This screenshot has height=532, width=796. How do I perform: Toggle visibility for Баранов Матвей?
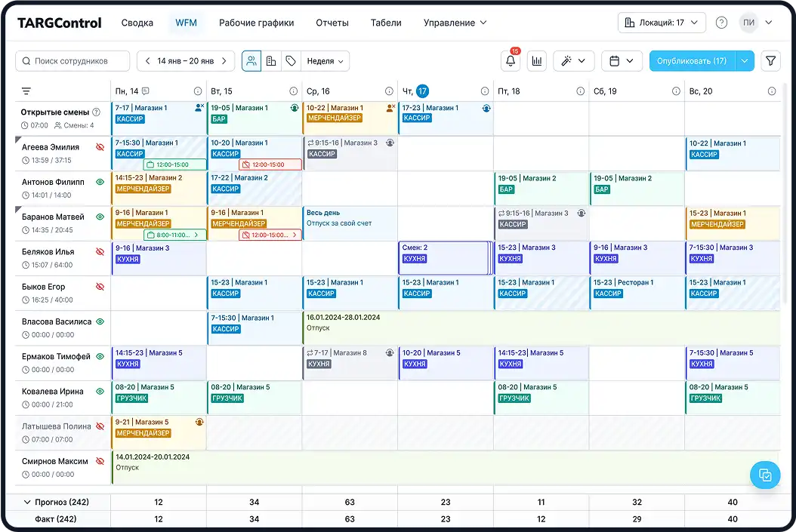(x=100, y=217)
